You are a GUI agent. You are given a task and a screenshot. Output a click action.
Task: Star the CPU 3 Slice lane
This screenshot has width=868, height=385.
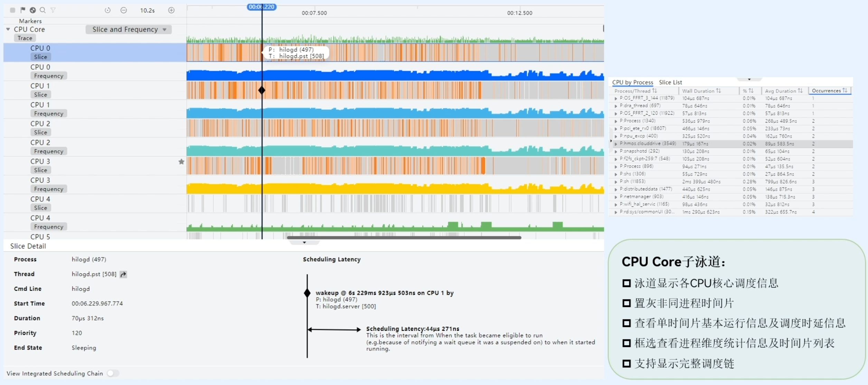click(x=181, y=162)
